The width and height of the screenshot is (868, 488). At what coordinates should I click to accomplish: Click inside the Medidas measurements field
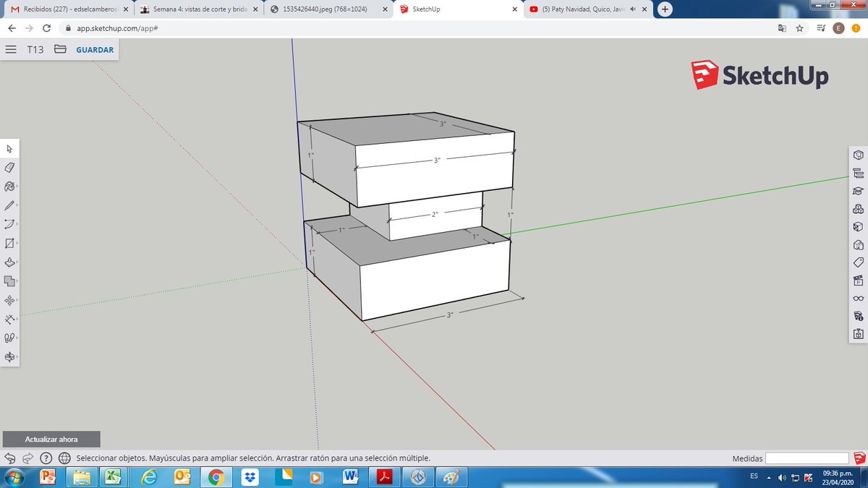pyautogui.click(x=807, y=458)
